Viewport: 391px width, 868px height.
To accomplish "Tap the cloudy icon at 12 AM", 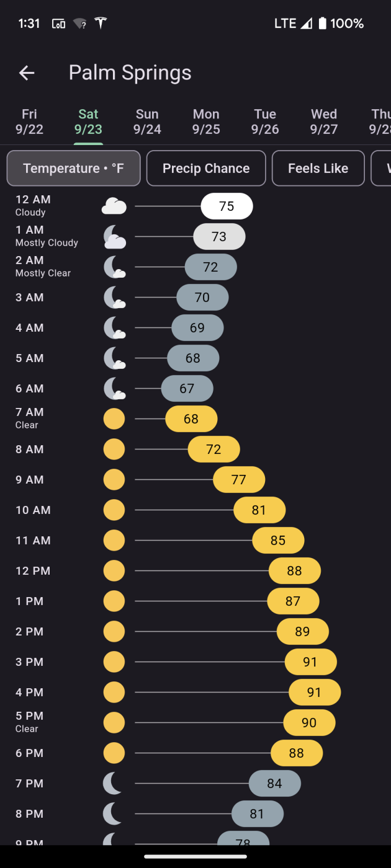I will (x=114, y=206).
